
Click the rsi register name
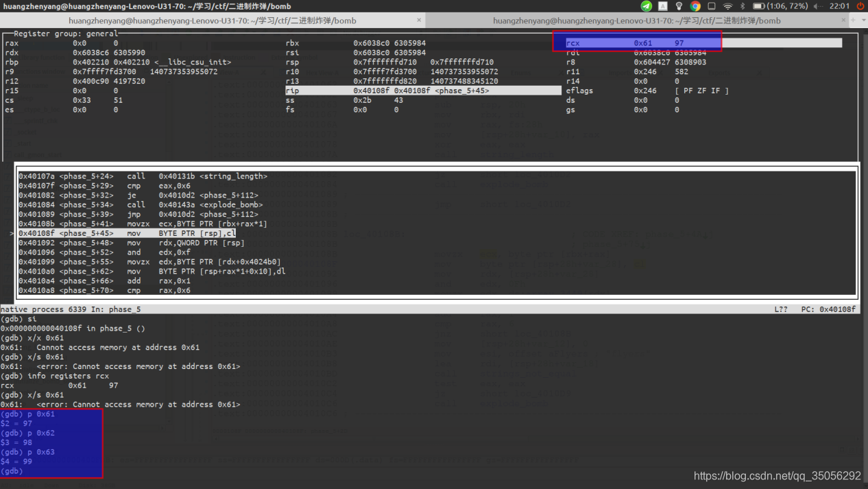292,53
